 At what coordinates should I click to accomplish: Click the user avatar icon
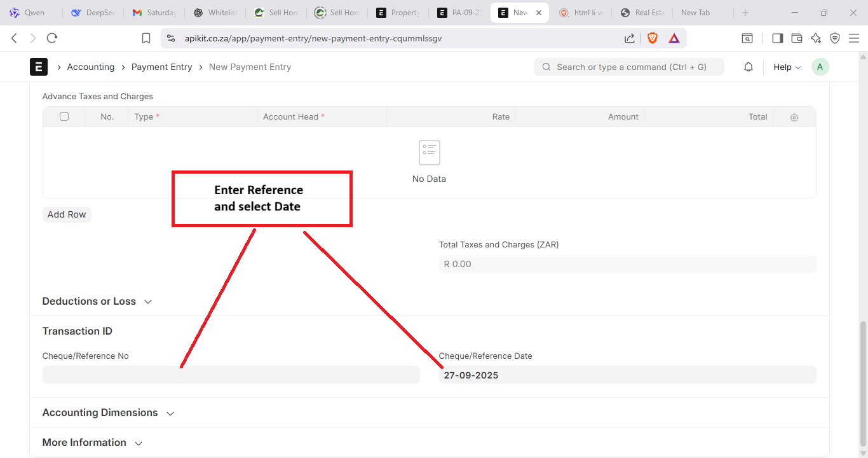click(820, 67)
